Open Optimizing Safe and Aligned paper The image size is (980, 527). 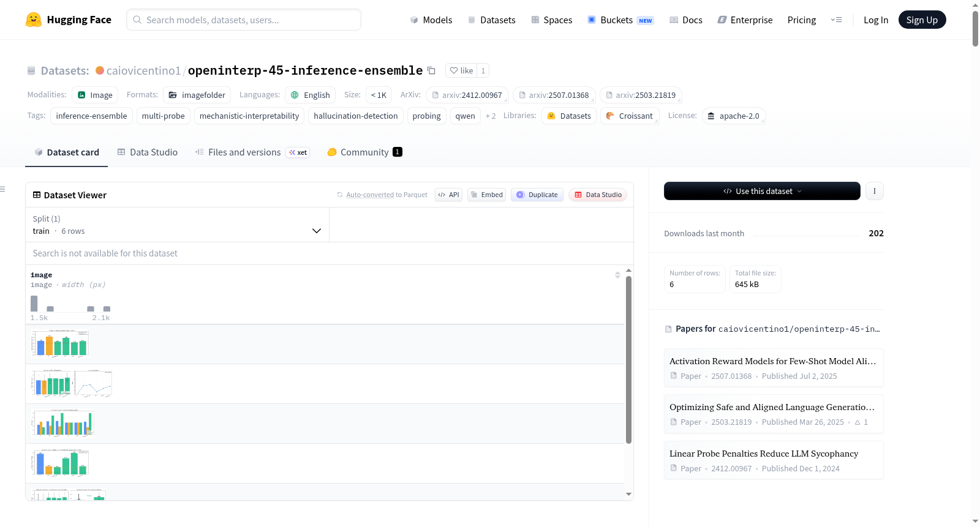pyautogui.click(x=774, y=414)
